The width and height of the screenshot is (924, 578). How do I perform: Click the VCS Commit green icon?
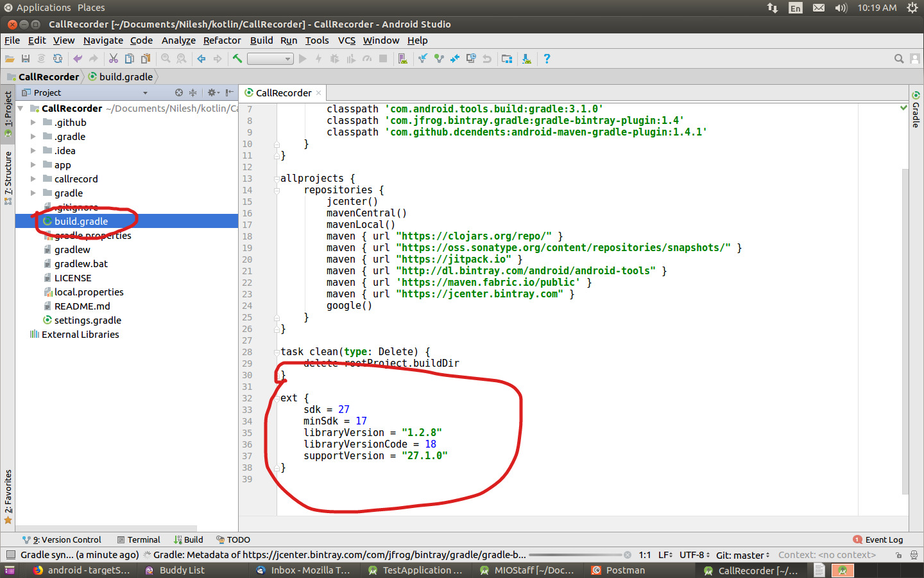pos(439,58)
